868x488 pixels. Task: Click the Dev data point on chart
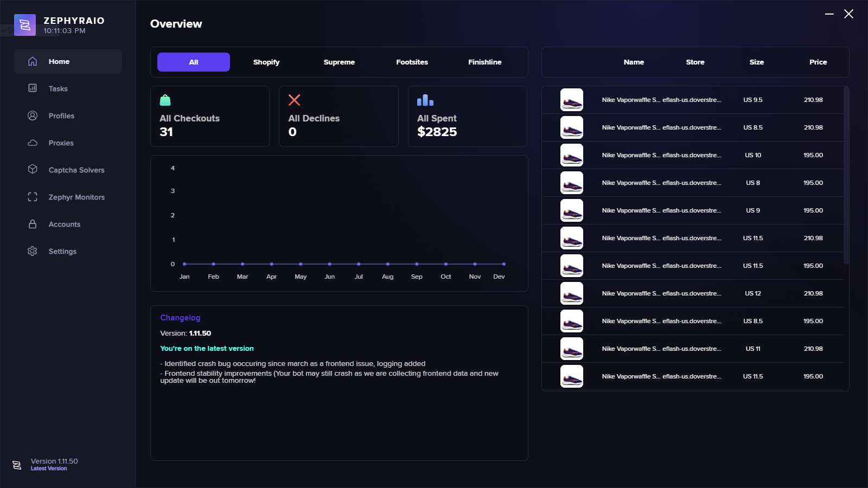pyautogui.click(x=504, y=264)
